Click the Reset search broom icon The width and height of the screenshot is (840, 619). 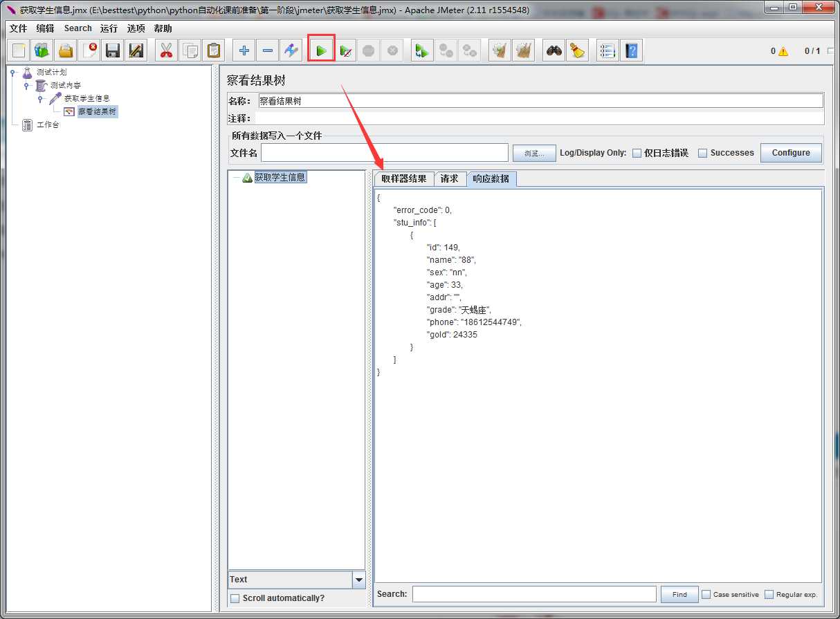point(578,50)
